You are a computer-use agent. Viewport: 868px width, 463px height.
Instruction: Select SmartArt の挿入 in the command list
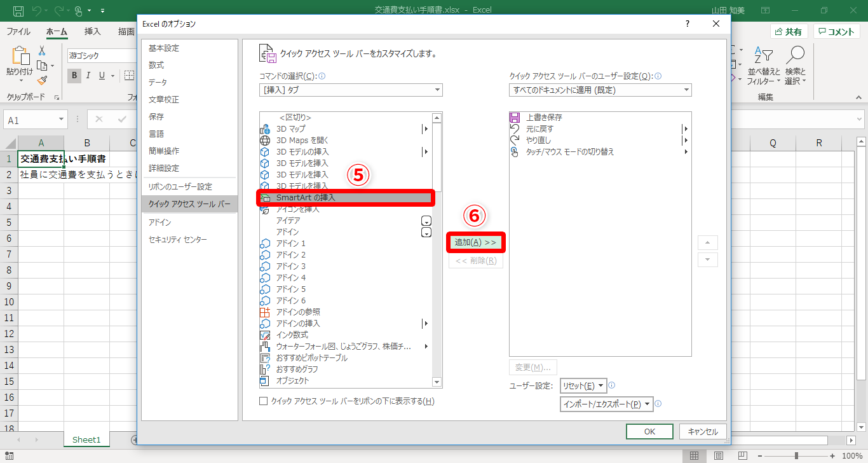point(346,198)
